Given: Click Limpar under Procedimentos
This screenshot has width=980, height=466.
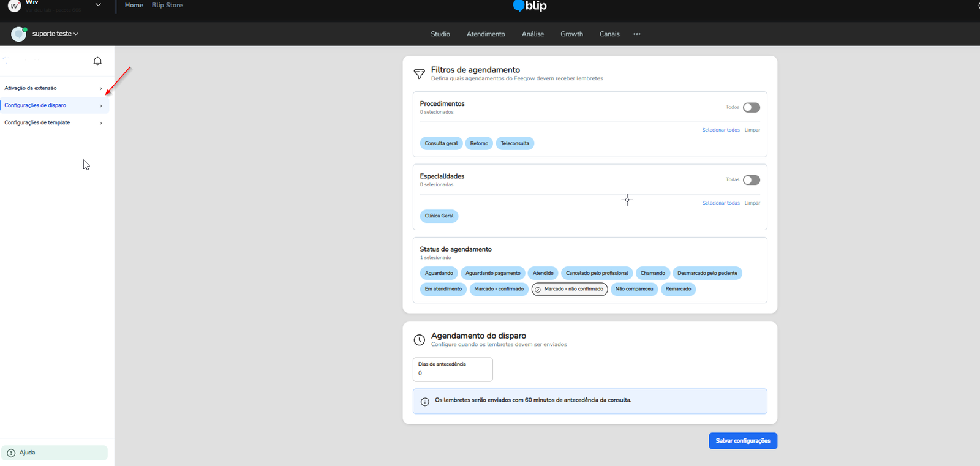Looking at the screenshot, I should (752, 130).
